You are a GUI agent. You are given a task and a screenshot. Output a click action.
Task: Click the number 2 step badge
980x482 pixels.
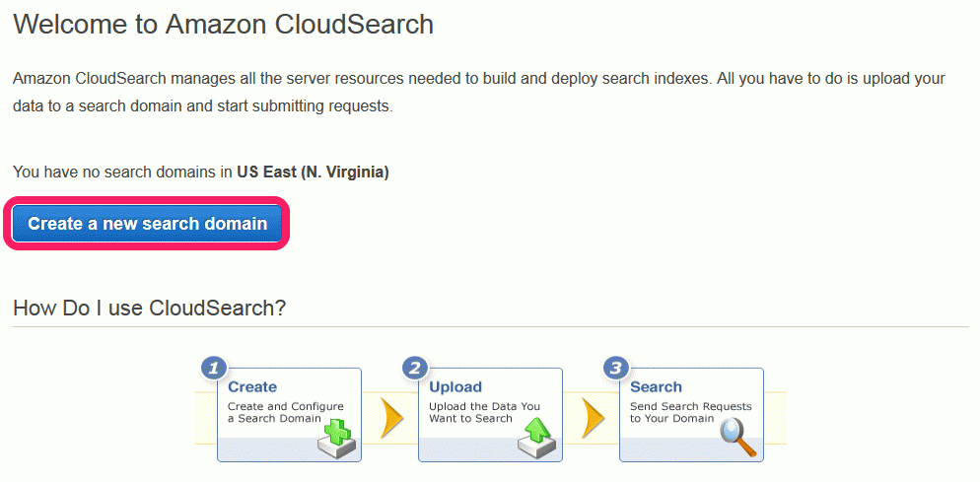[415, 369]
